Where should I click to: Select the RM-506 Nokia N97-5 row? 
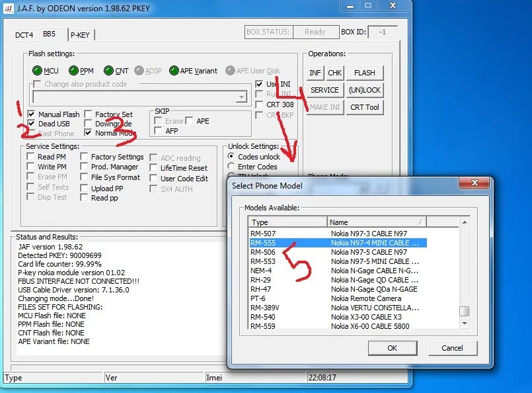[338, 252]
